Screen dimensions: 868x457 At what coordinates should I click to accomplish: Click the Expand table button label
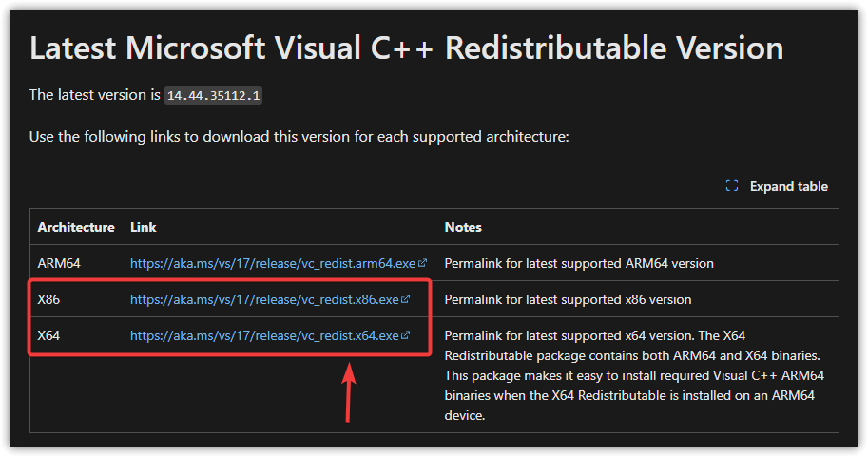(788, 186)
